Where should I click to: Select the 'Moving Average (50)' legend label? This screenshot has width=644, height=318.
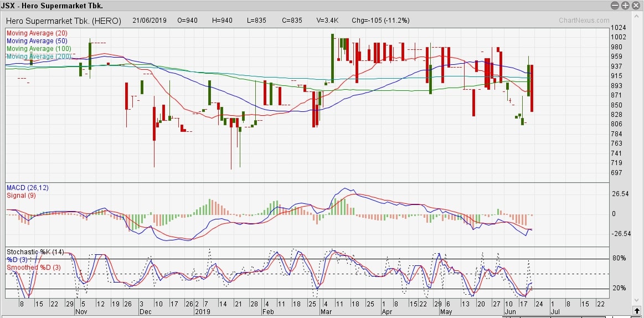37,41
